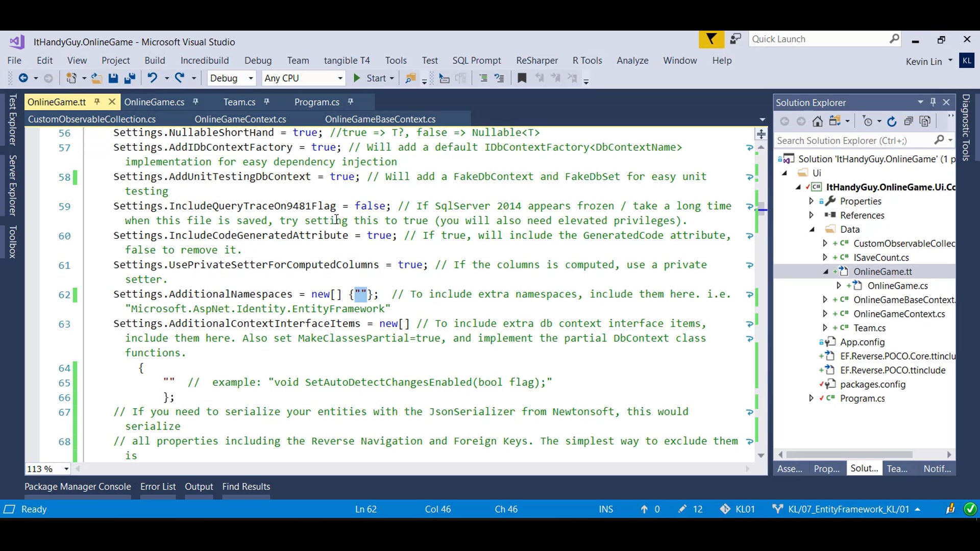Viewport: 980px width, 551px height.
Task: Click the Undo icon in the toolbar
Action: [x=153, y=78]
